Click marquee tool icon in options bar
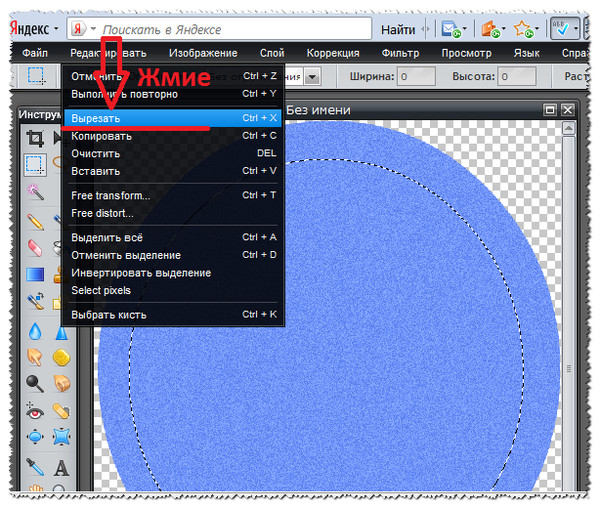Screen dimensions: 600x508 (x=36, y=75)
